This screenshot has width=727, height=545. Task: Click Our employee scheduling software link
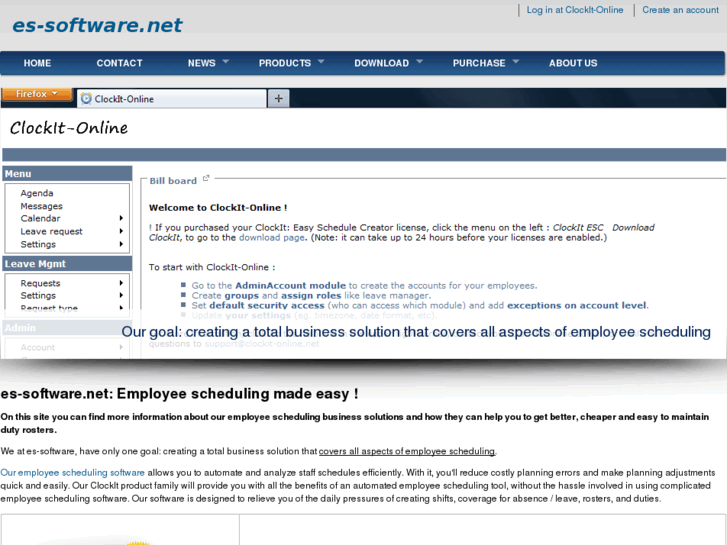point(72,473)
